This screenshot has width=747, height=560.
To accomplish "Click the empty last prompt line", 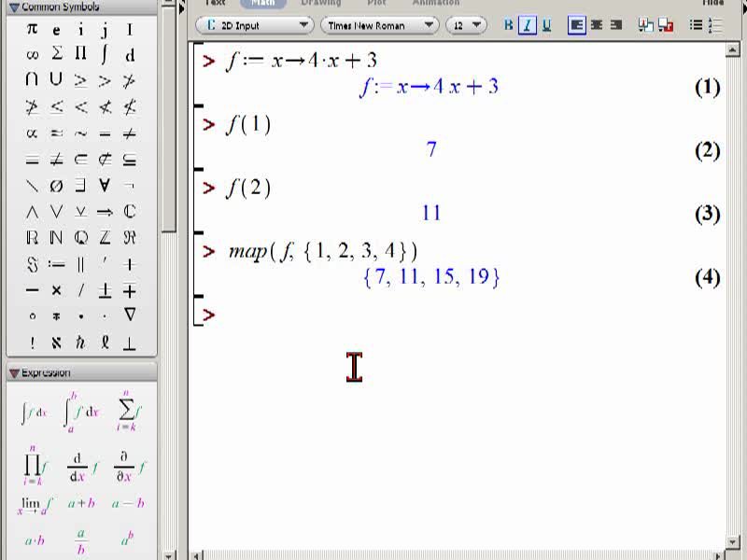I will [x=209, y=315].
